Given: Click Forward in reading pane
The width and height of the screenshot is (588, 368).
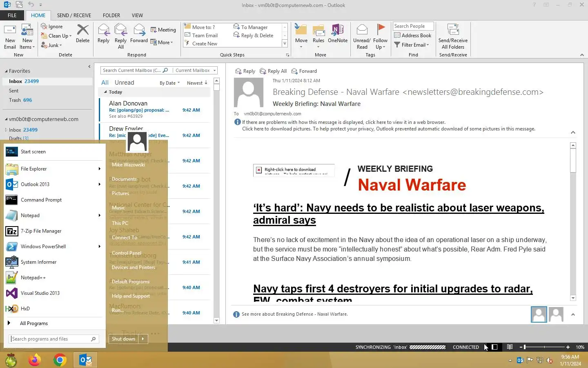Looking at the screenshot, I should point(304,71).
